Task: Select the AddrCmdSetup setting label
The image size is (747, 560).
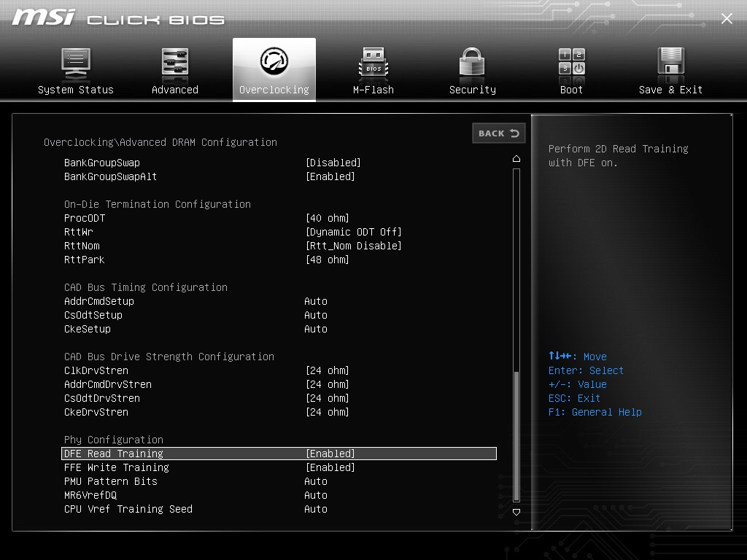Action: [x=99, y=301]
